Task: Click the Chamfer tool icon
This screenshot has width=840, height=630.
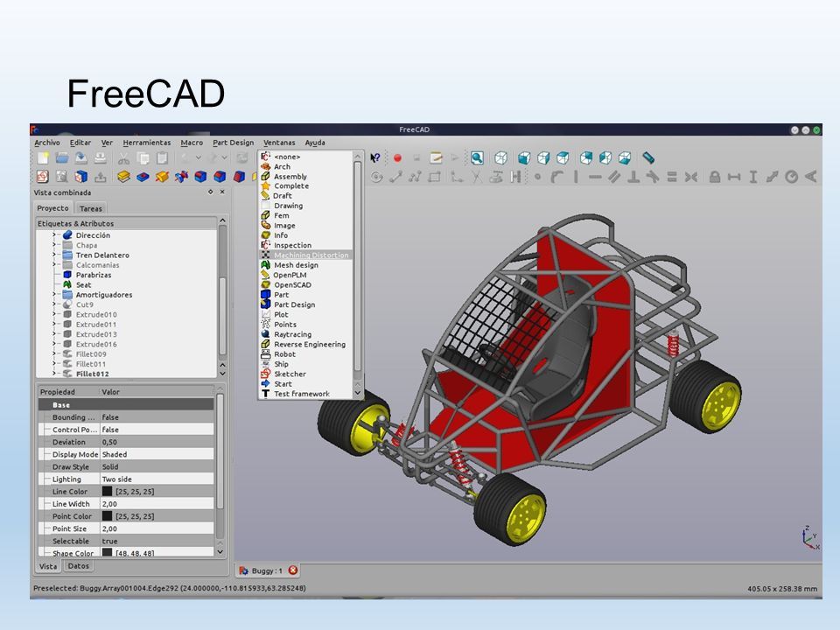Action: (x=220, y=177)
